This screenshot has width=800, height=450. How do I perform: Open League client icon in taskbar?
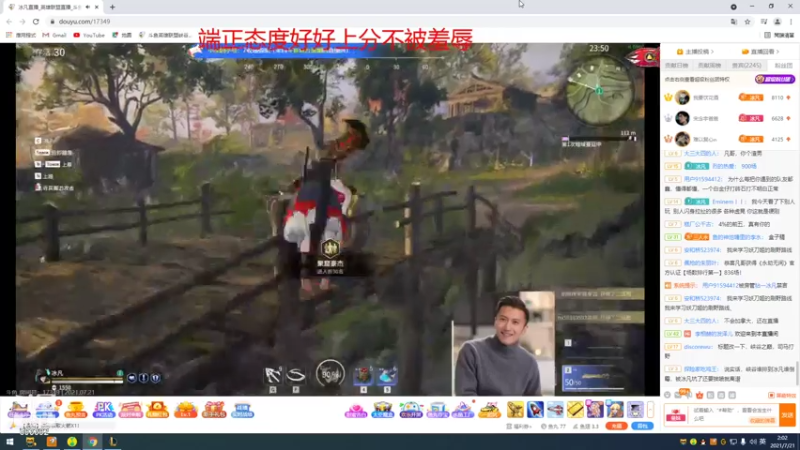[113, 442]
